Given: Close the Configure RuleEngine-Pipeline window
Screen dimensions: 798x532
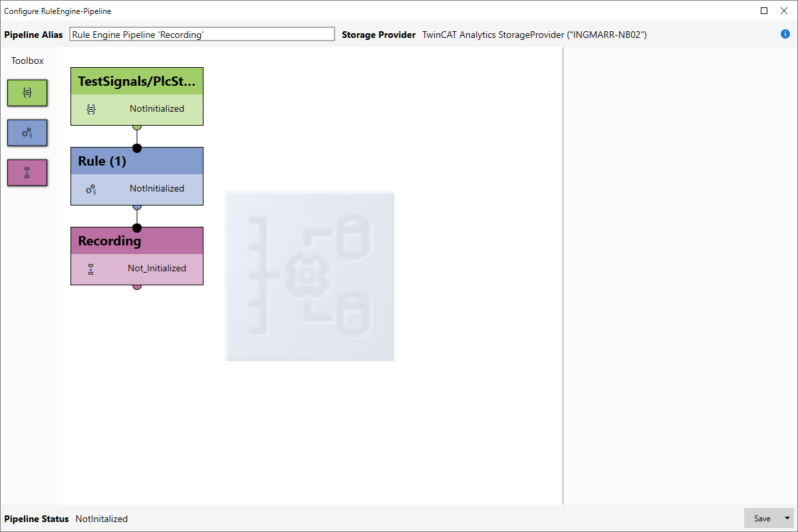Looking at the screenshot, I should point(783,11).
